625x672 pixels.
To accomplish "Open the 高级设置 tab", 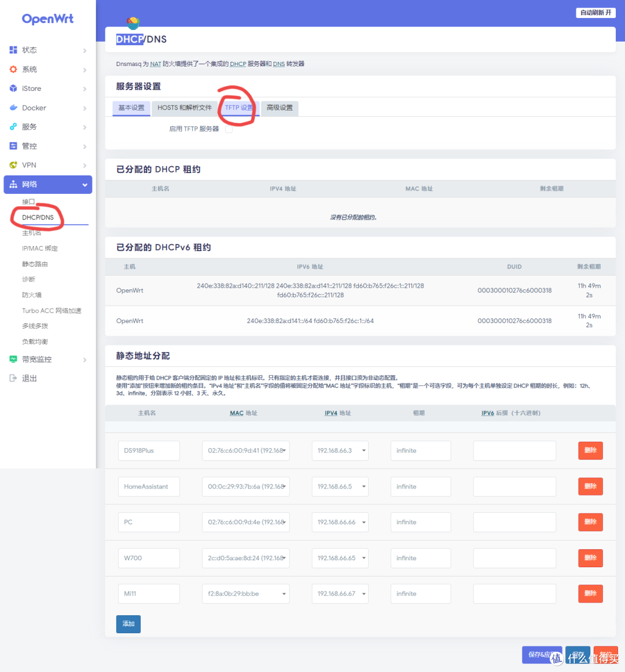I will coord(280,108).
